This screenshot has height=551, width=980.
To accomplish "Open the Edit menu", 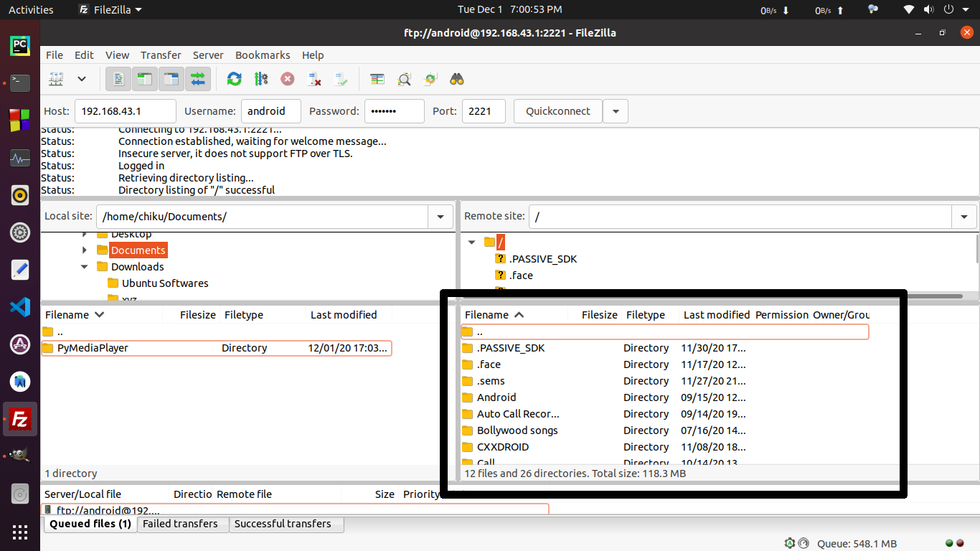I will [x=84, y=55].
